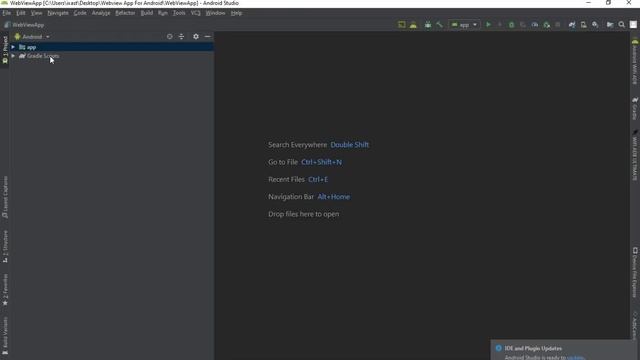Click the teal bug icon left of hammer

(x=428, y=25)
